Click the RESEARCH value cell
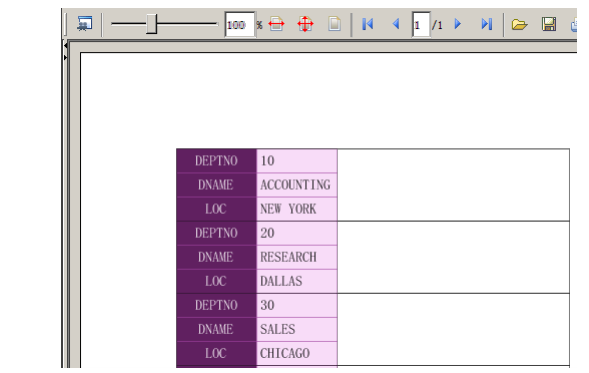Viewport: 589px width, 373px height. coord(297,257)
